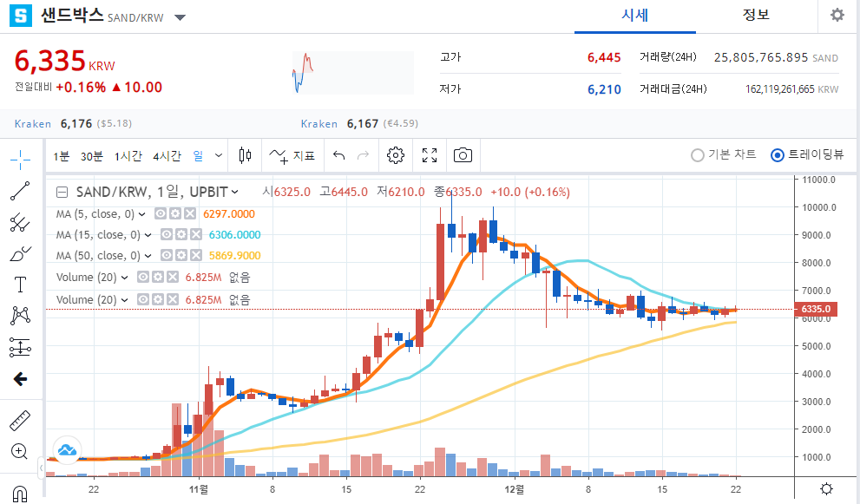Click the 11월 date axis label
This screenshot has width=860, height=504.
pyautogui.click(x=199, y=489)
